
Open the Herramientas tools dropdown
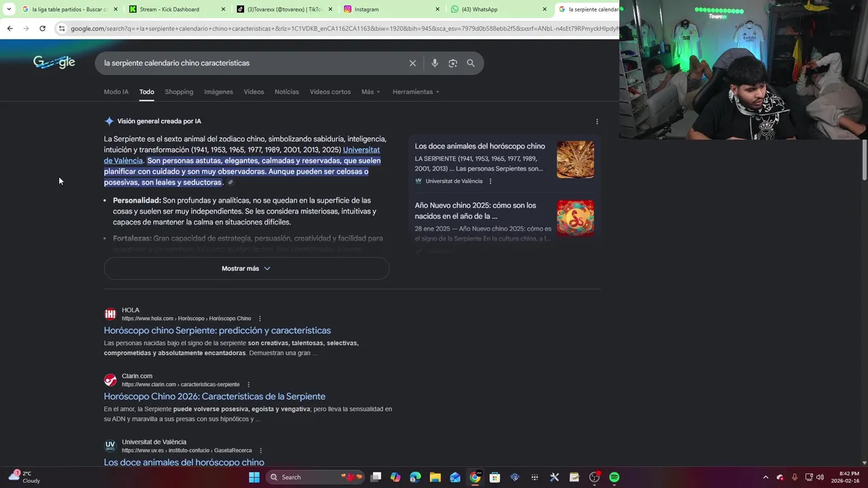[x=416, y=91]
